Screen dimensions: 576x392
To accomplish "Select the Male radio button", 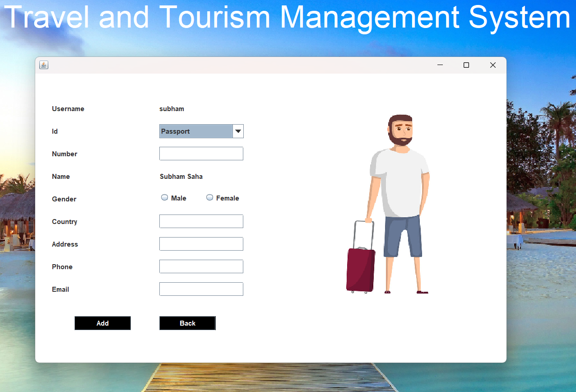I will 164,197.
